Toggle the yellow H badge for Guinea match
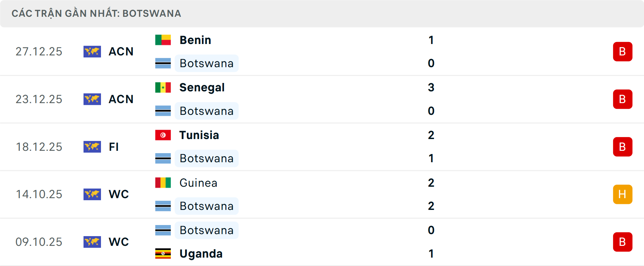Image resolution: width=644 pixels, height=266 pixels. pos(623,194)
